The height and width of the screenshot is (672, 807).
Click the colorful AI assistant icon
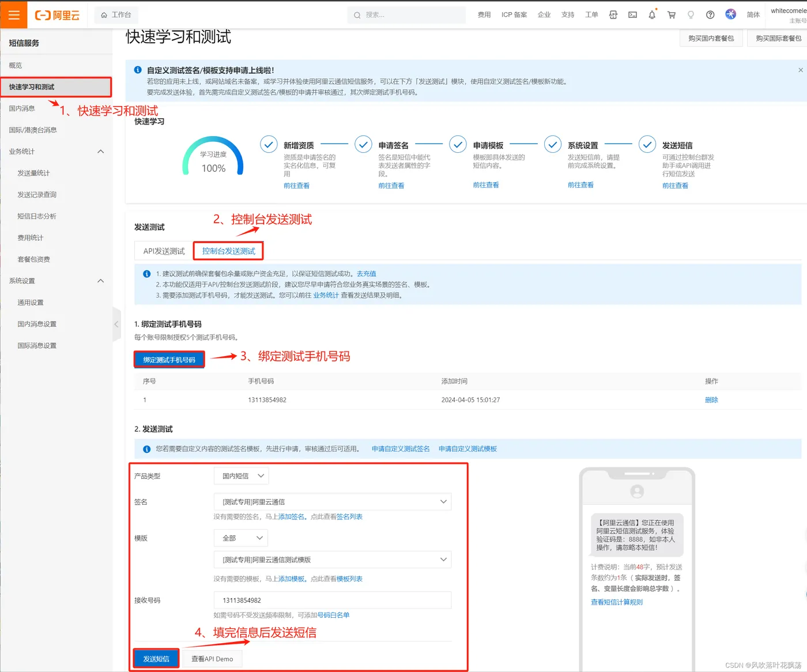(x=730, y=14)
